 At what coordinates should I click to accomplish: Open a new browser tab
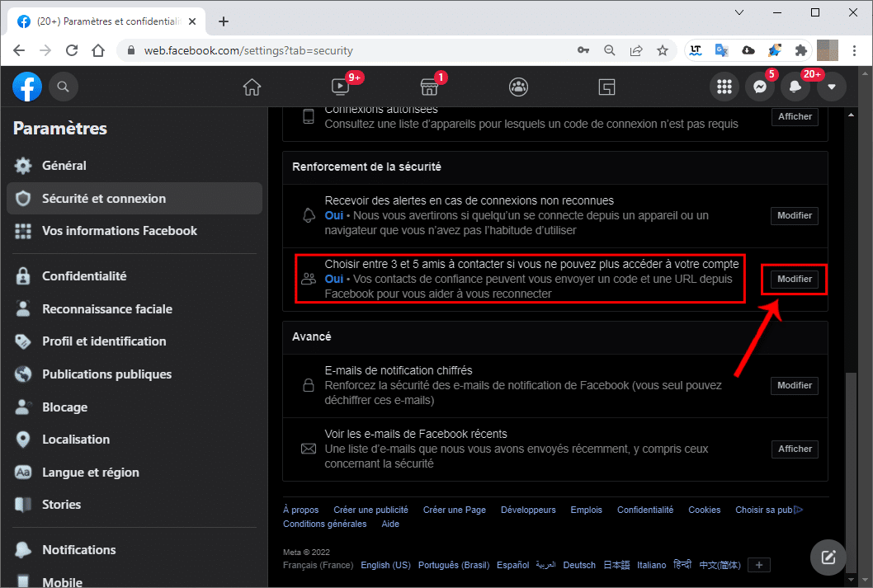click(x=224, y=21)
